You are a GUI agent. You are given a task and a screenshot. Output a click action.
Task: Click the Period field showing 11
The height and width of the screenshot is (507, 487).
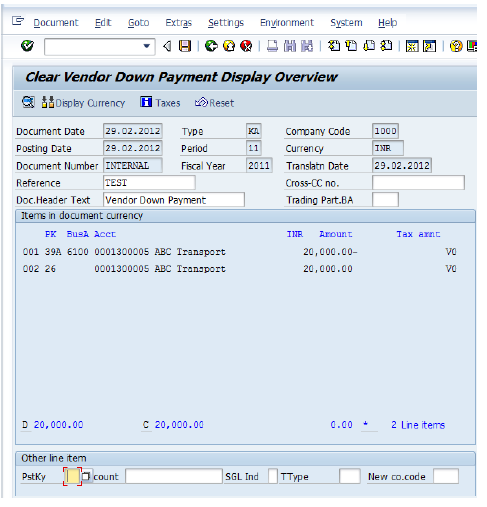253,148
